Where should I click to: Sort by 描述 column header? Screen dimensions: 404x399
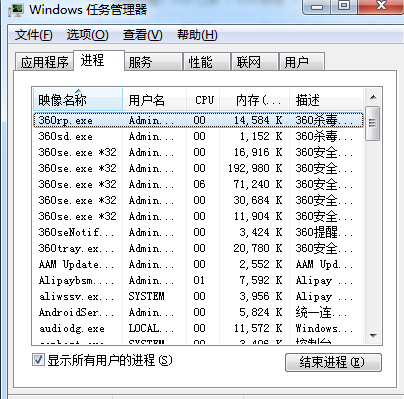click(327, 100)
